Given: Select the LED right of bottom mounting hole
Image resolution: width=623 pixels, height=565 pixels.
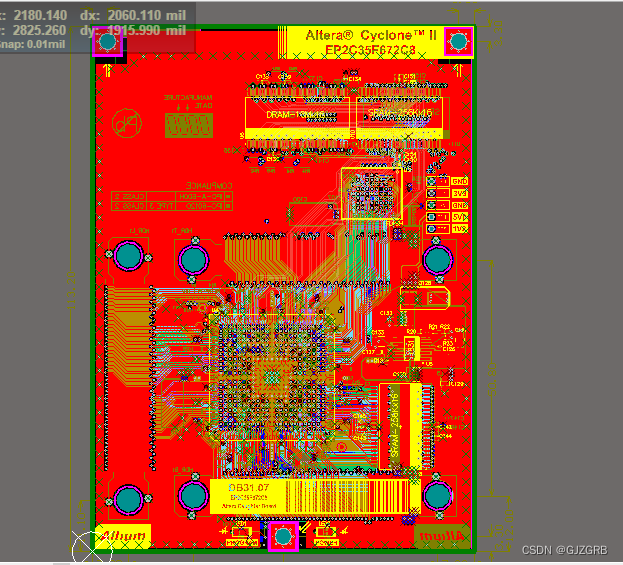Looking at the screenshot, I should 326,532.
